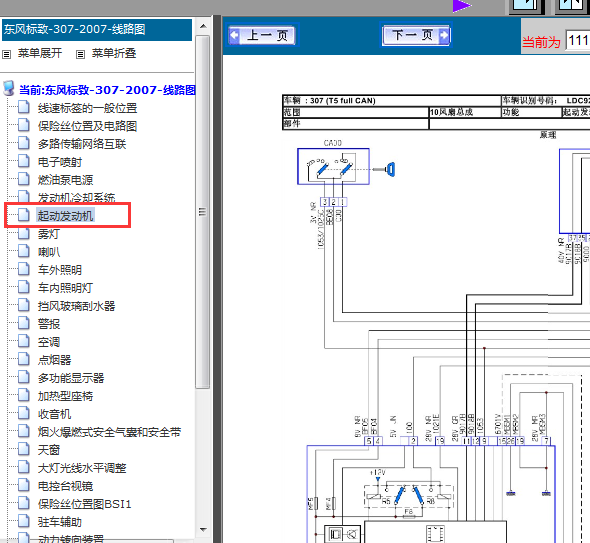Select 多路传输网络互联 in the tree
Viewport: 590px width, 543px height.
click(82, 144)
